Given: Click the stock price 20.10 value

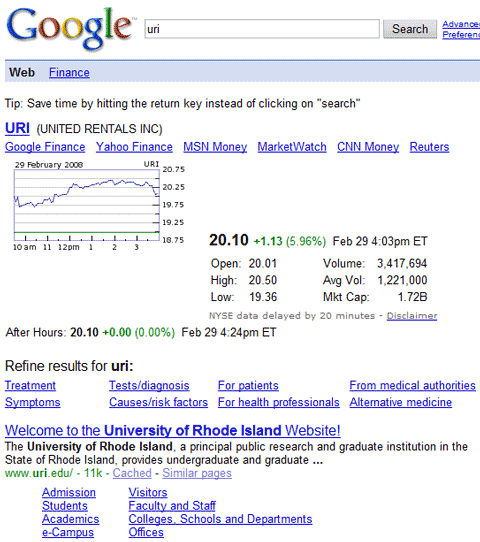Looking at the screenshot, I should pos(229,240).
